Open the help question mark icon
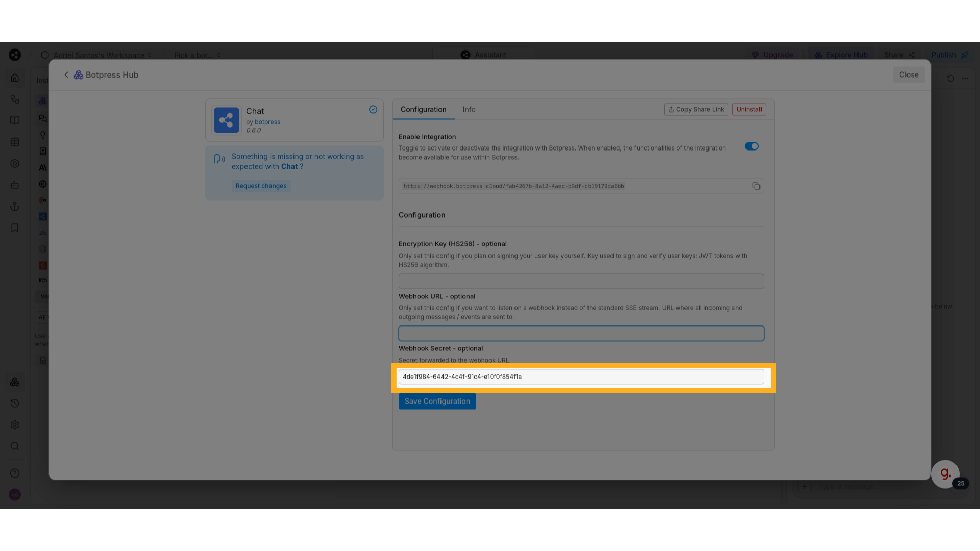 click(x=15, y=473)
